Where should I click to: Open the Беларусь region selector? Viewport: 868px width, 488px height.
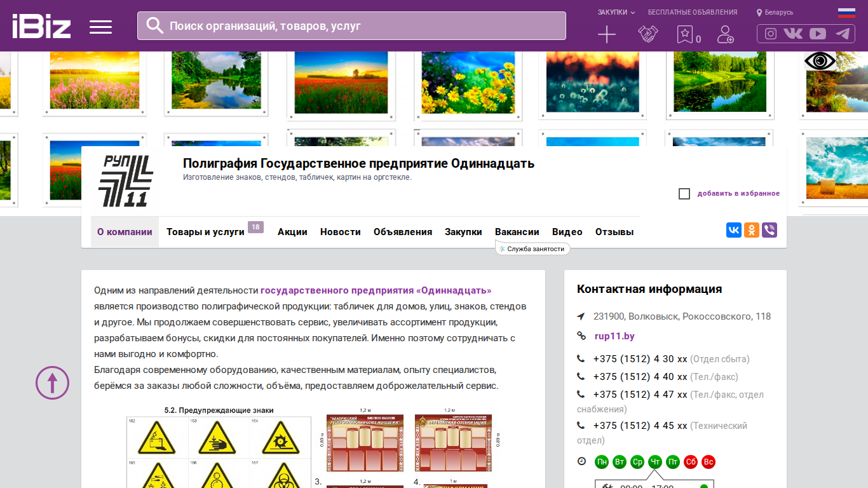click(x=775, y=12)
